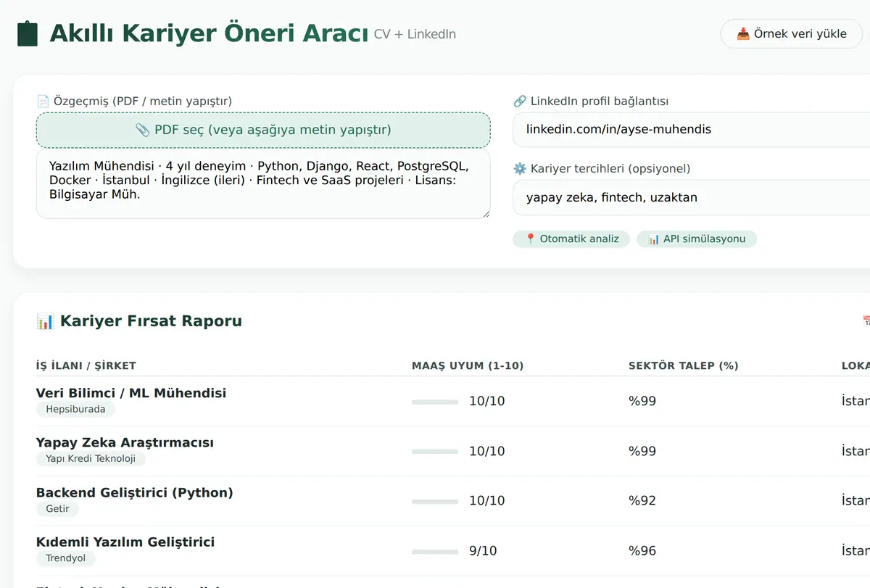The height and width of the screenshot is (588, 870).
Task: Click the Trendyol company tag
Action: pos(65,559)
